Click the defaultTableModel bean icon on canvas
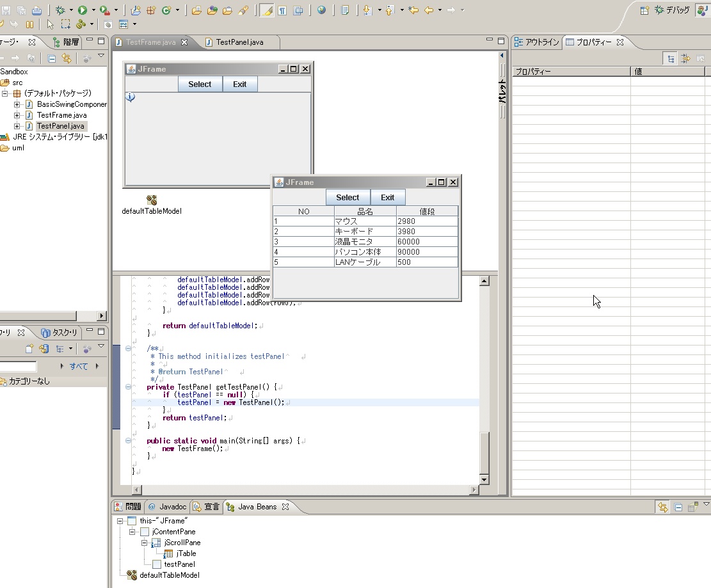Image resolution: width=711 pixels, height=588 pixels. tap(152, 200)
